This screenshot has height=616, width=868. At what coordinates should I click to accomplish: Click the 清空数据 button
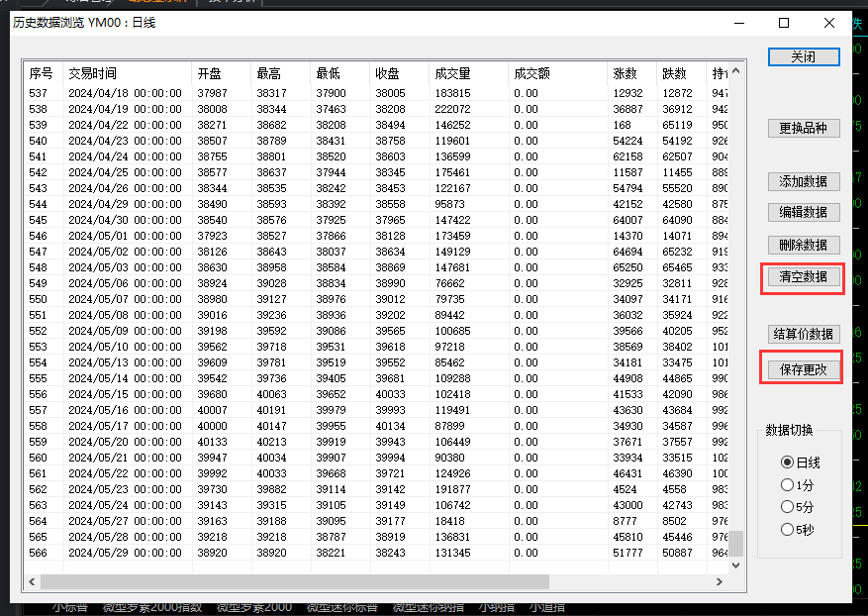click(804, 276)
